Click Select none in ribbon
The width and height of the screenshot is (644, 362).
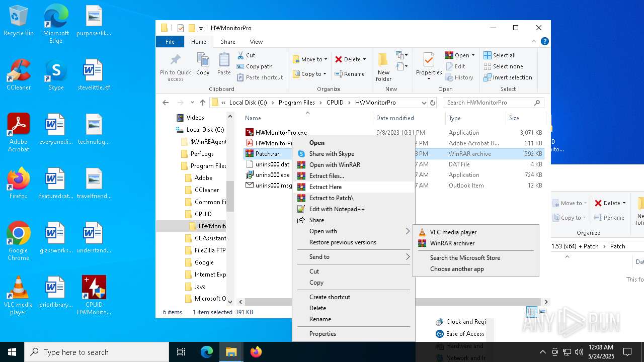click(x=503, y=66)
